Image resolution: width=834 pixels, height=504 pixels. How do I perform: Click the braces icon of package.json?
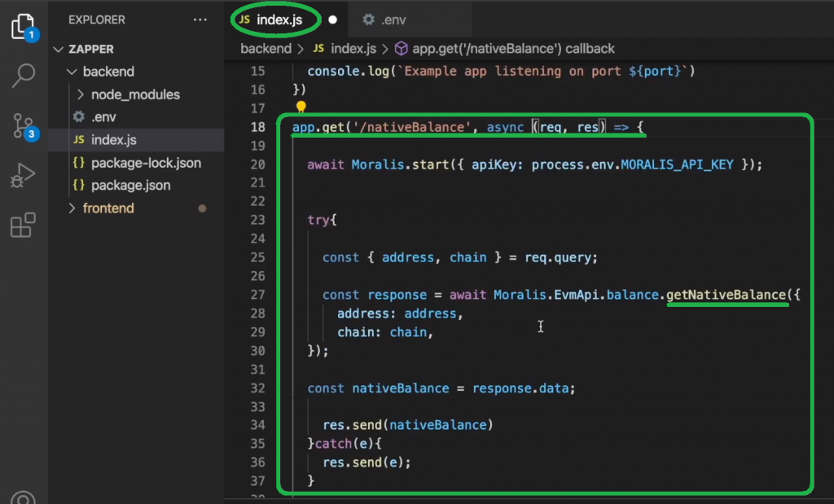click(79, 185)
